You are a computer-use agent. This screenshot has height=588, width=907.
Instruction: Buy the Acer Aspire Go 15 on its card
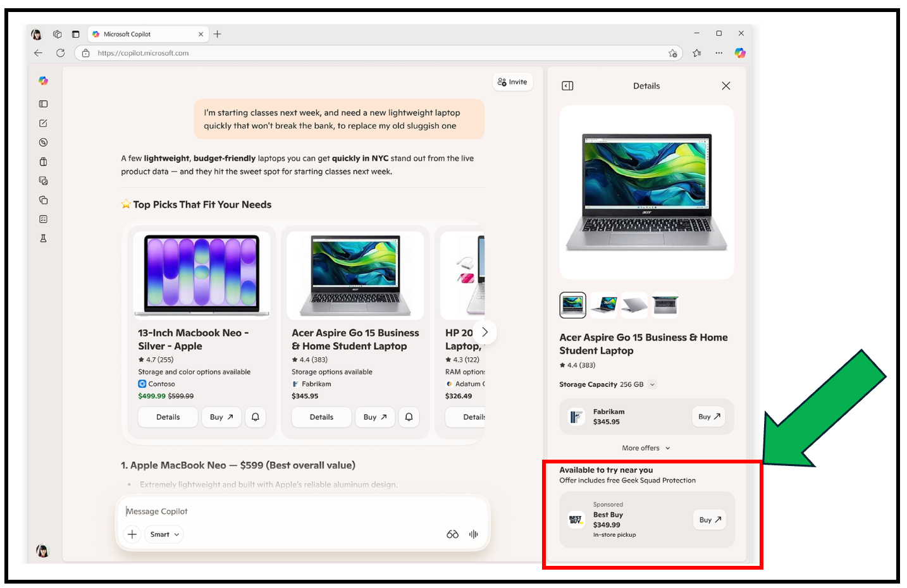pyautogui.click(x=375, y=417)
